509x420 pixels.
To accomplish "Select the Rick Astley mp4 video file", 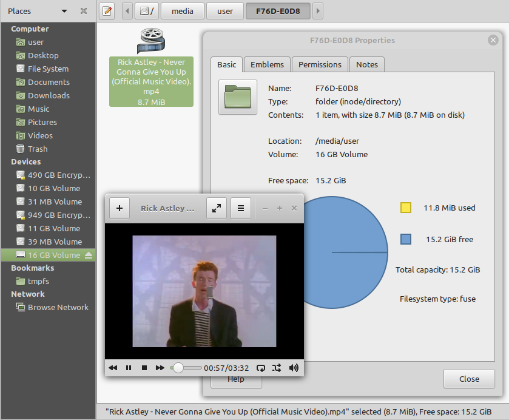I will coord(151,67).
